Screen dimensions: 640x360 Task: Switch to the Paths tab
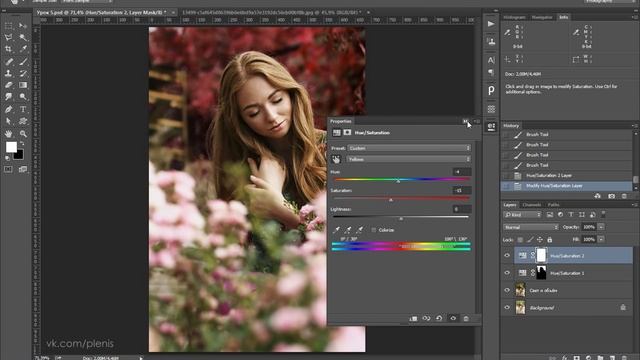pos(553,205)
